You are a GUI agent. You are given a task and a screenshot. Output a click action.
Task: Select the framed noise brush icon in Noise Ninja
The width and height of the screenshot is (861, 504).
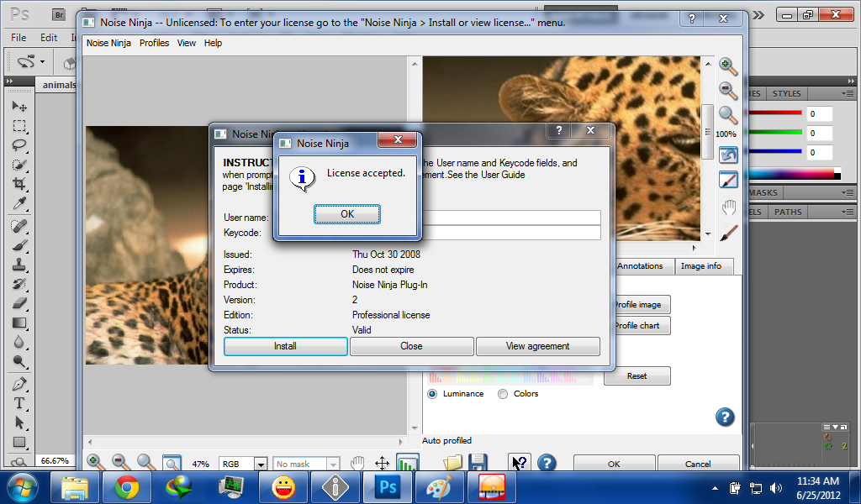[x=728, y=179]
